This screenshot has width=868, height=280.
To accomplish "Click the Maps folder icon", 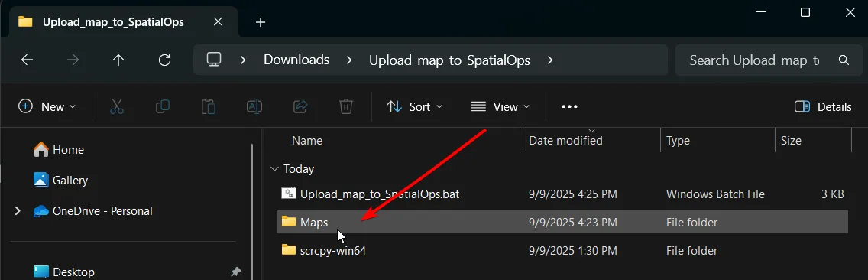I will [x=288, y=222].
